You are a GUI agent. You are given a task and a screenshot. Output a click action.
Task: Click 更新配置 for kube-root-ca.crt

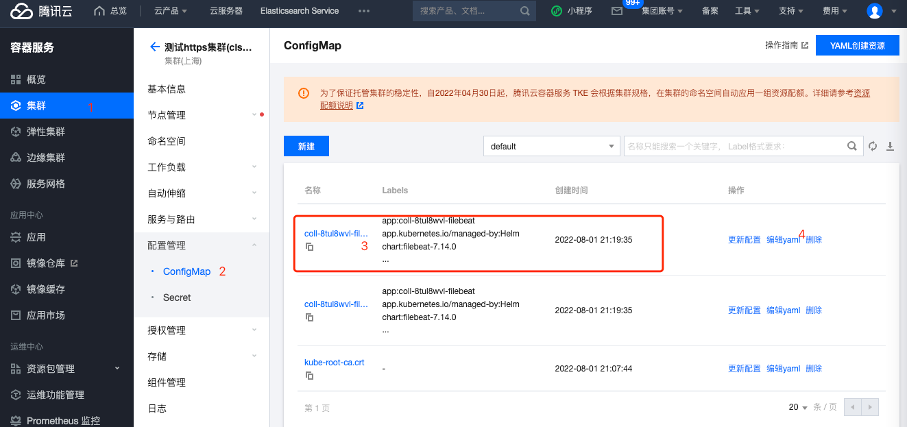click(x=744, y=369)
